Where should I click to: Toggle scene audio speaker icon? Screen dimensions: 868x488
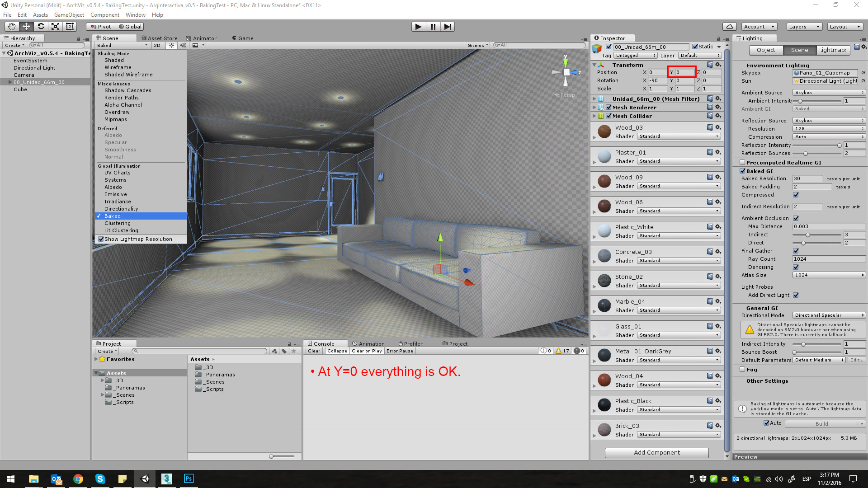click(x=183, y=45)
